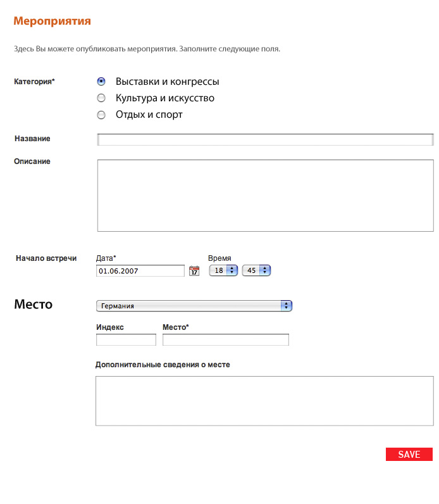Click inside the Описание text area

coord(265,196)
